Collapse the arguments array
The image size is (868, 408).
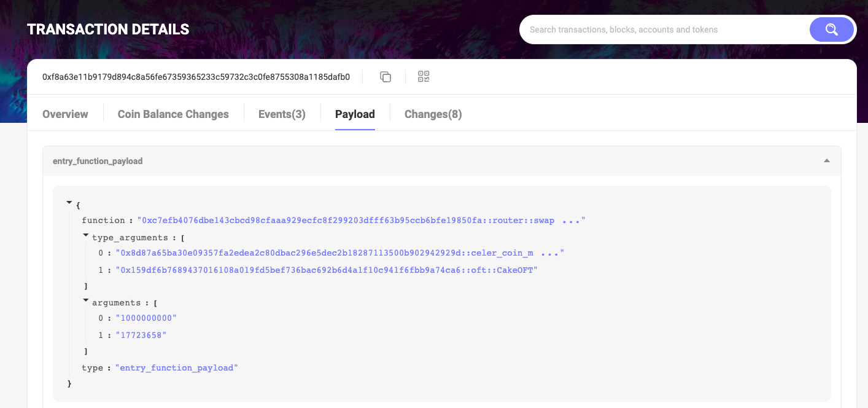click(x=86, y=300)
